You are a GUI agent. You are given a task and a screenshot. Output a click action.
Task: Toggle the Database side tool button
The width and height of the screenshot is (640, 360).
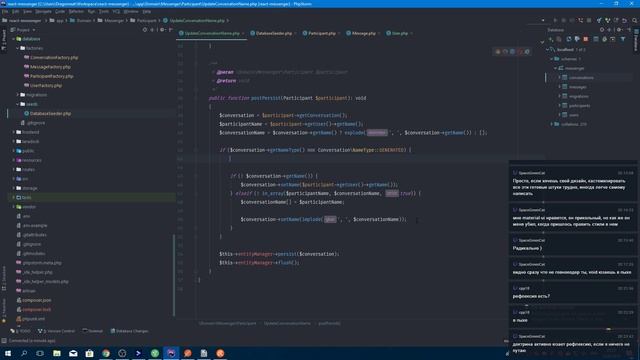[636, 40]
